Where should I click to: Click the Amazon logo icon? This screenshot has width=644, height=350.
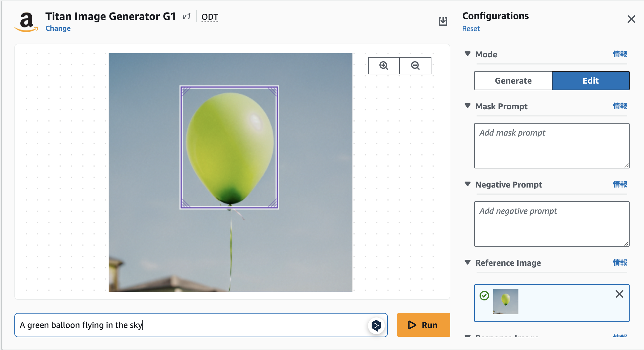coord(27,22)
